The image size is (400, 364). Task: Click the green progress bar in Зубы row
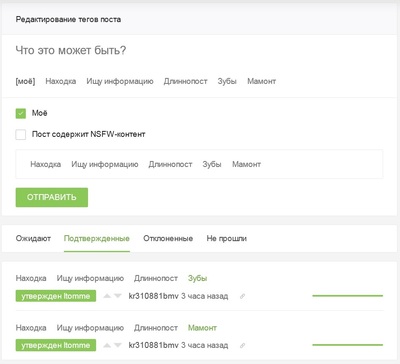(x=348, y=296)
